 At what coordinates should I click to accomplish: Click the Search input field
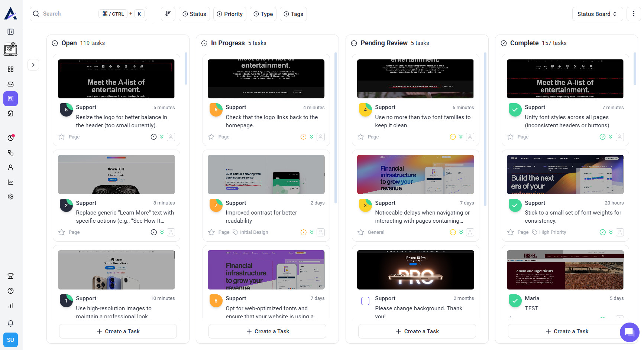[69, 14]
